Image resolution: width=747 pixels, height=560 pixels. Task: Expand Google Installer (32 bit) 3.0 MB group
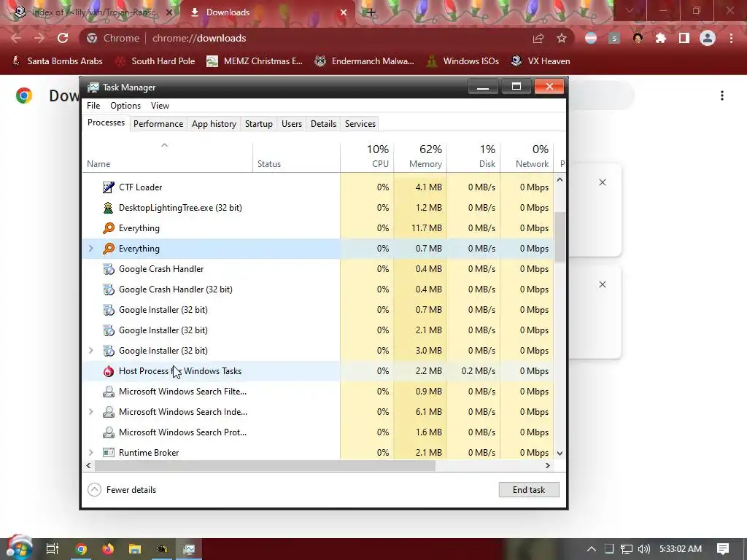tap(91, 351)
